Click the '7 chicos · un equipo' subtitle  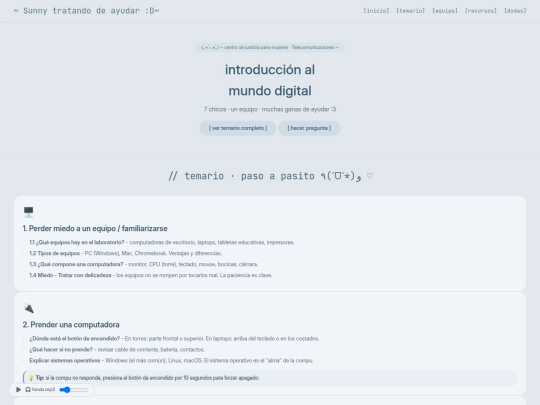pyautogui.click(x=270, y=109)
